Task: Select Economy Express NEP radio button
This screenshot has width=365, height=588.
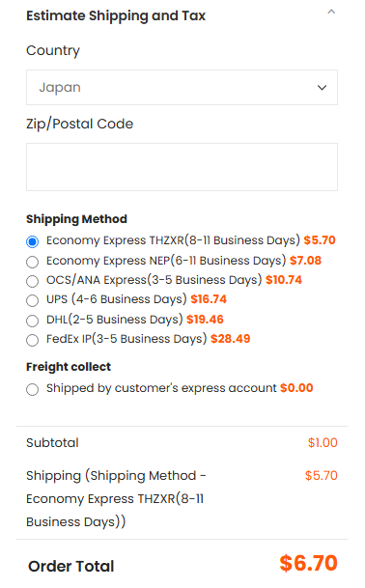Action: click(32, 262)
